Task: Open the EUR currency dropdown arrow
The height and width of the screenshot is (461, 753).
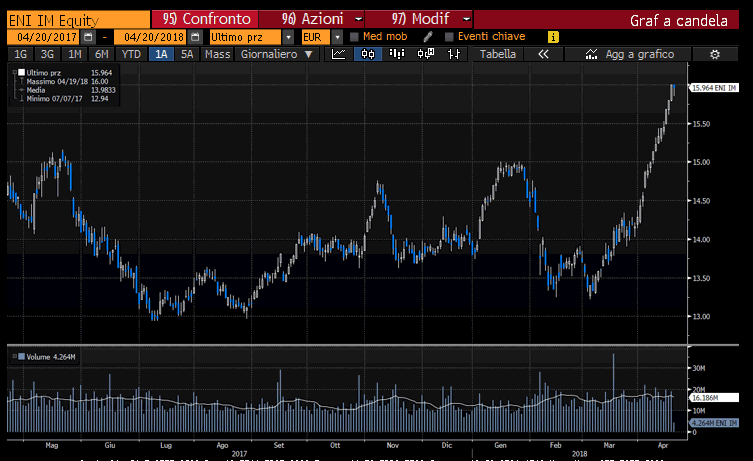Action: [x=338, y=37]
